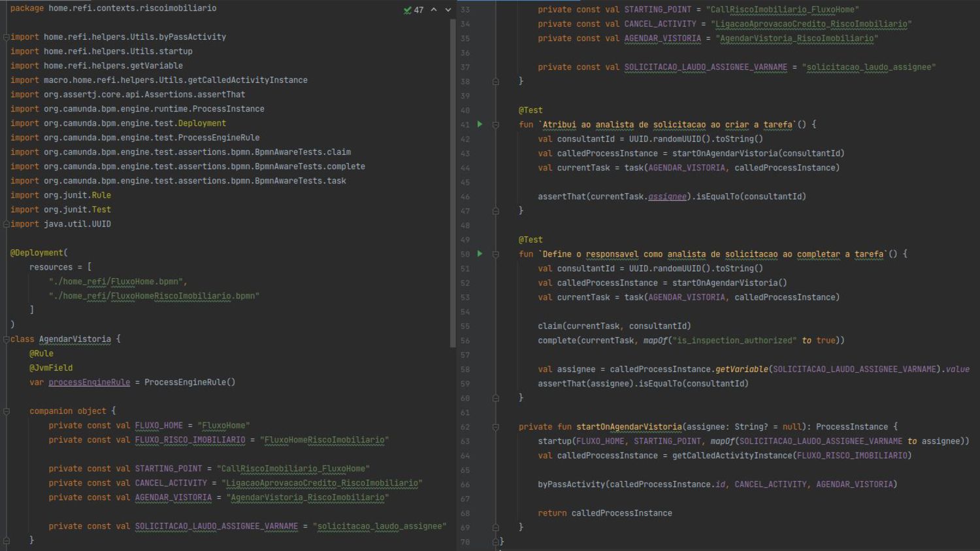Click the second @Test annotation on line 49

[531, 240]
